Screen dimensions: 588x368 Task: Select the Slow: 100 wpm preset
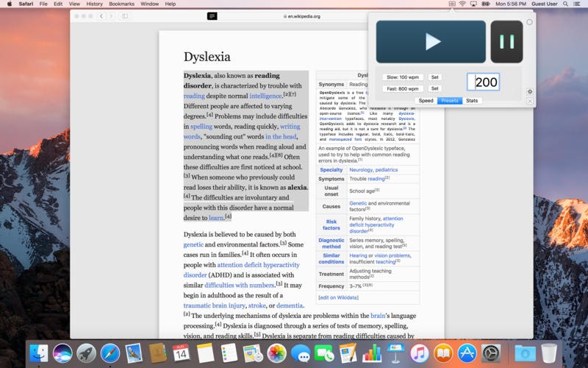(x=403, y=77)
